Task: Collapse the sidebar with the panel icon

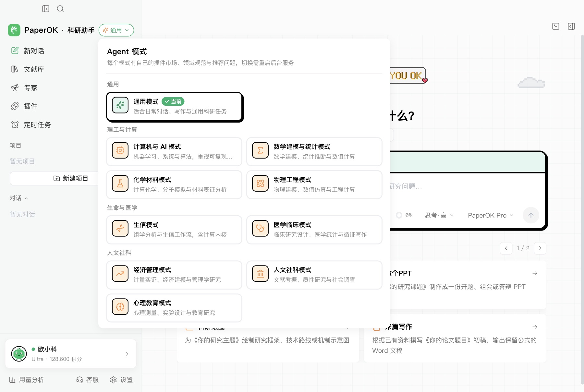Action: tap(46, 9)
